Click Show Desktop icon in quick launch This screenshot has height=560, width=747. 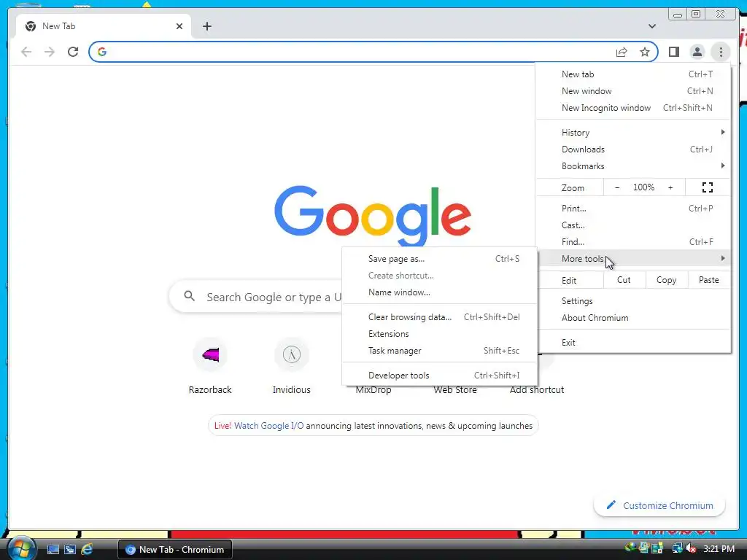point(53,550)
